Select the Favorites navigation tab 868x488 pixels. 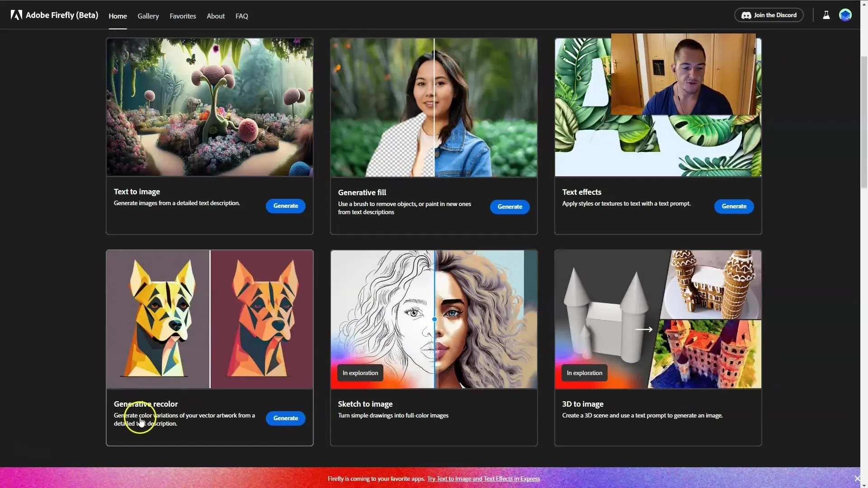coord(183,15)
